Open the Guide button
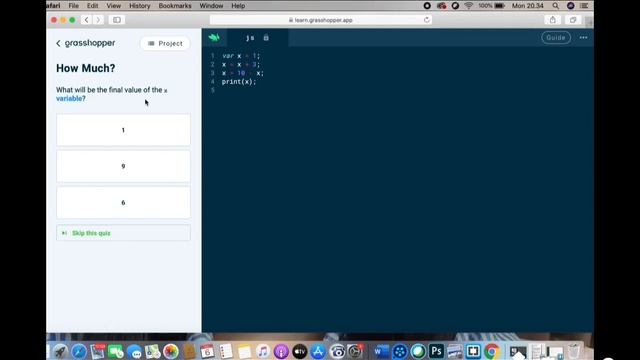The width and height of the screenshot is (640, 360). (556, 38)
